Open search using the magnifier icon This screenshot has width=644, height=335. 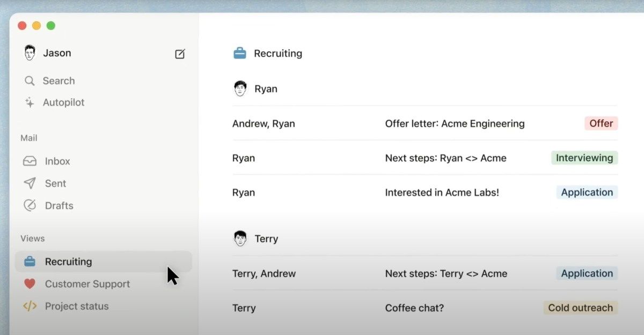29,80
